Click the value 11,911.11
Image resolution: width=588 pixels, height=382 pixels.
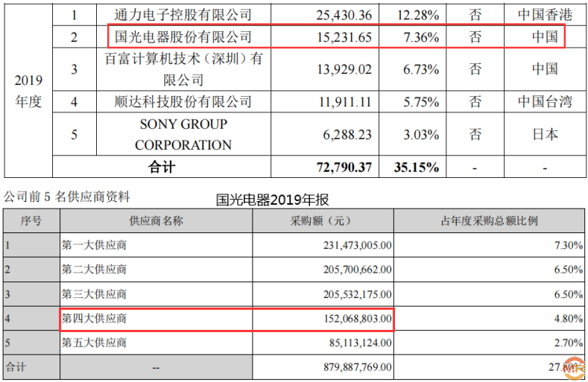point(344,102)
